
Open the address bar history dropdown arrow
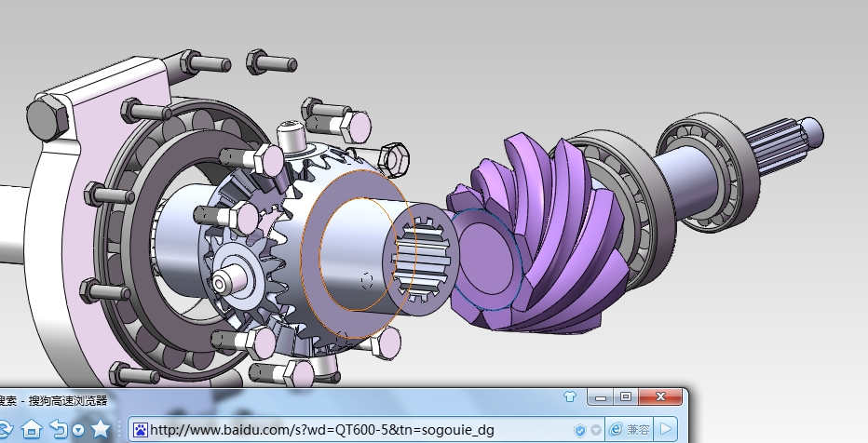596,430
